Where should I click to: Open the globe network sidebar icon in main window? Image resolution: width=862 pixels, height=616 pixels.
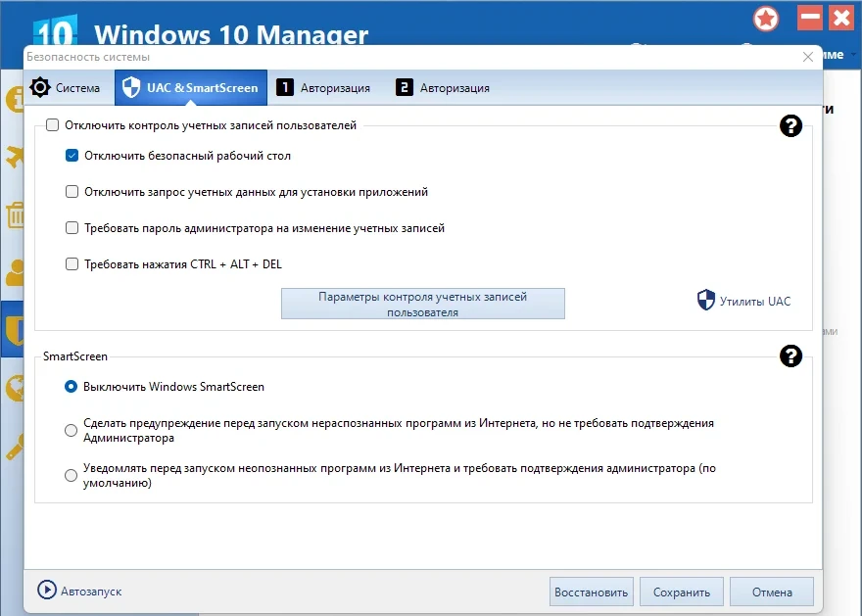15,388
